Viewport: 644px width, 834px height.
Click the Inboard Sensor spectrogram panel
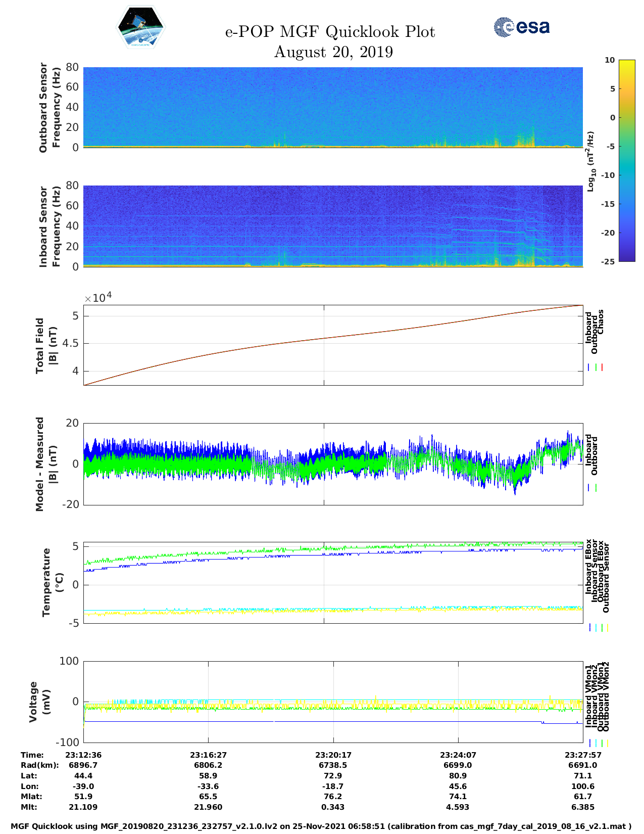coord(333,226)
